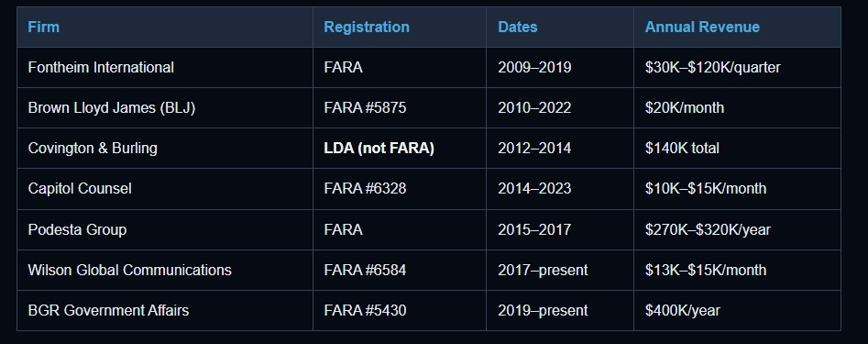Viewport: 868px width, 344px height.
Task: Click the Annual Revenue column header
Action: tap(737, 28)
